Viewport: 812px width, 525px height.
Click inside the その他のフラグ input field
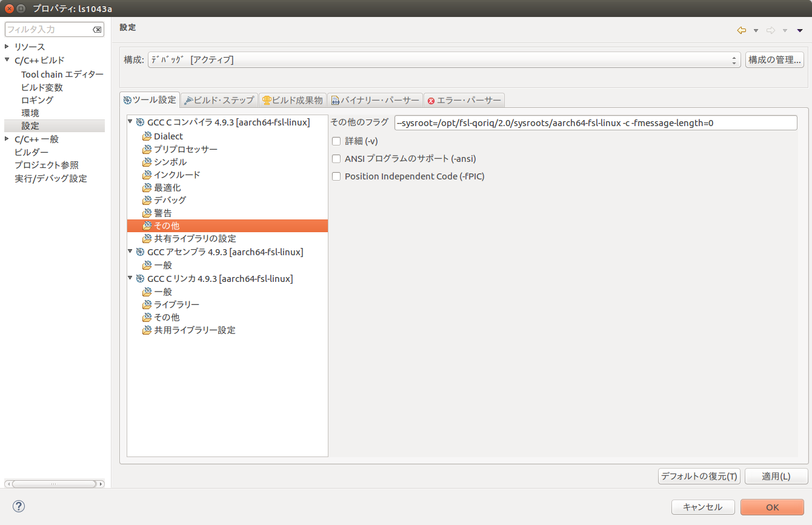[x=594, y=122]
